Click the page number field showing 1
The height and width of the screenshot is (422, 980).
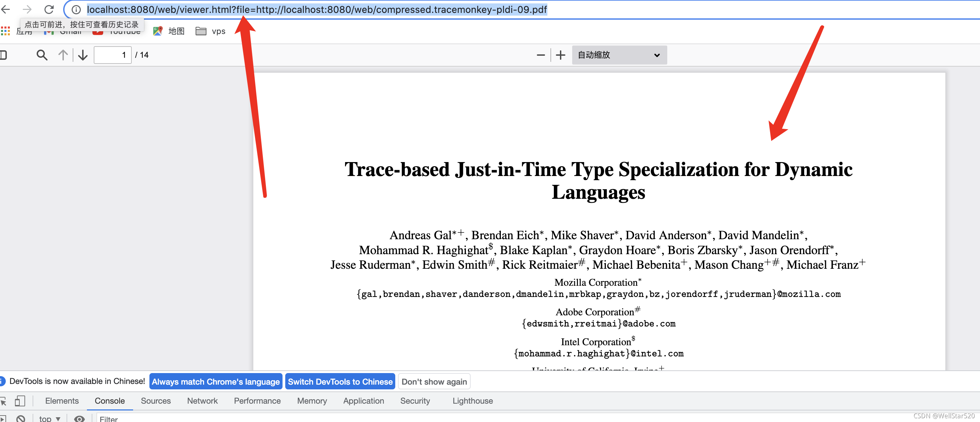click(113, 55)
